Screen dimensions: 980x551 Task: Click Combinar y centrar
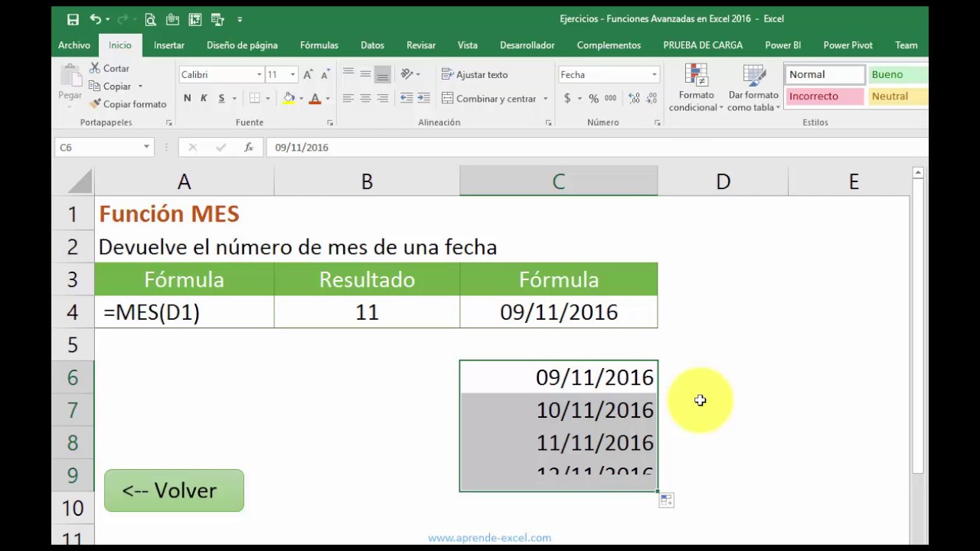pyautogui.click(x=489, y=99)
